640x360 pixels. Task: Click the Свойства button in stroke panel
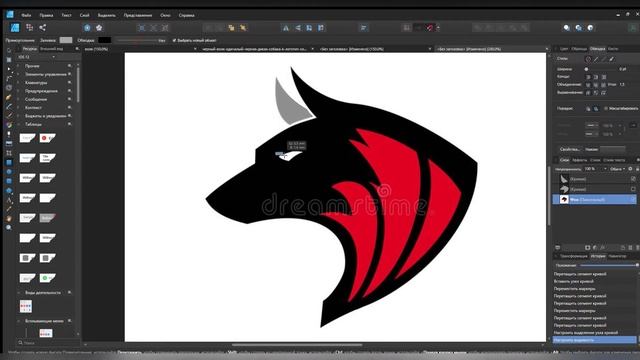(570, 149)
